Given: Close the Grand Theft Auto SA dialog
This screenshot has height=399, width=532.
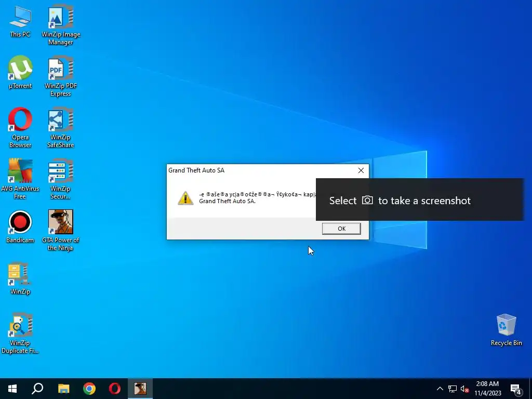Looking at the screenshot, I should [x=361, y=170].
